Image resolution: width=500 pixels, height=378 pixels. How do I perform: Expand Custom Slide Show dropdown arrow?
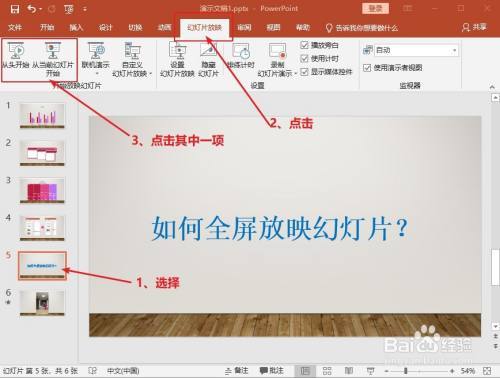click(151, 74)
